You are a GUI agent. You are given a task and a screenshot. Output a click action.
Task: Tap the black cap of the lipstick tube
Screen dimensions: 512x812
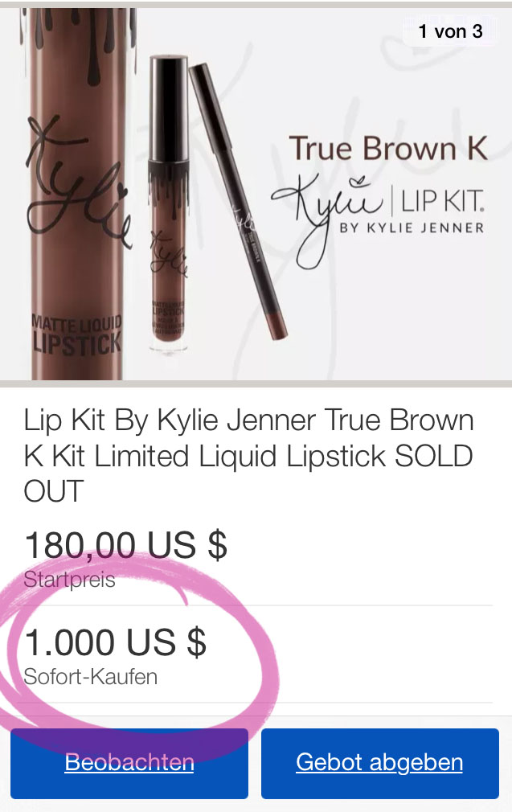coord(168,109)
